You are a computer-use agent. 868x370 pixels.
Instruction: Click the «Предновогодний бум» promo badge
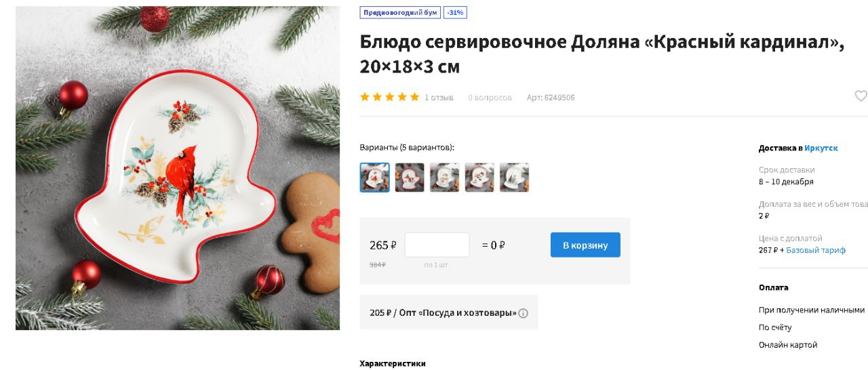[x=400, y=13]
